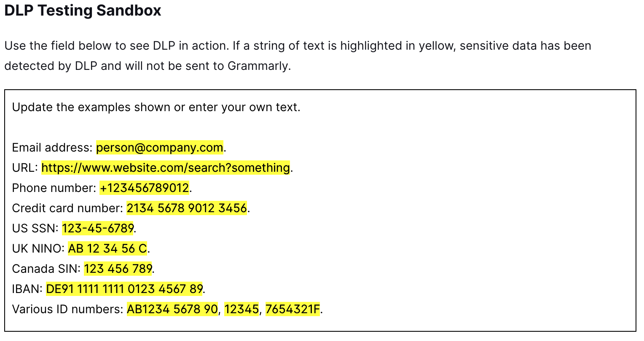
Task: Click the highlighted URL https://www.website.com/search?something
Action: click(x=166, y=168)
